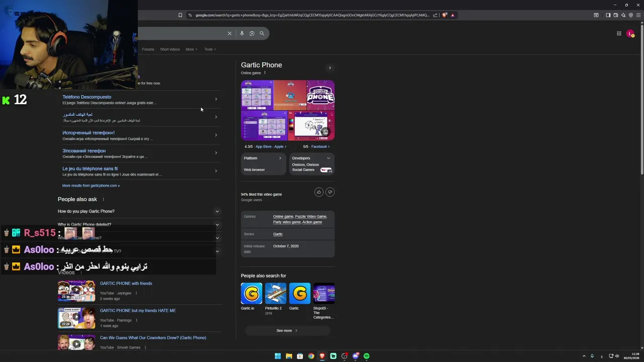Open the Facebook rating link
Image resolution: width=644 pixels, height=362 pixels.
point(320,147)
